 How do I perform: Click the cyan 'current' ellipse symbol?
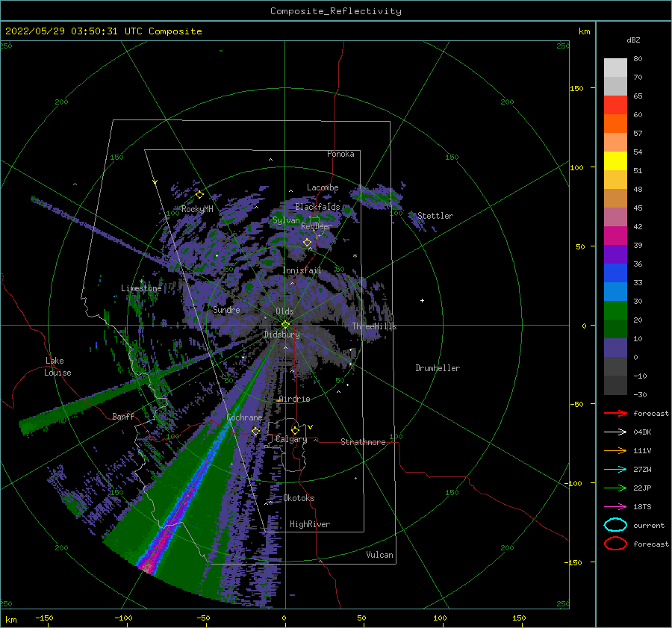(x=615, y=525)
